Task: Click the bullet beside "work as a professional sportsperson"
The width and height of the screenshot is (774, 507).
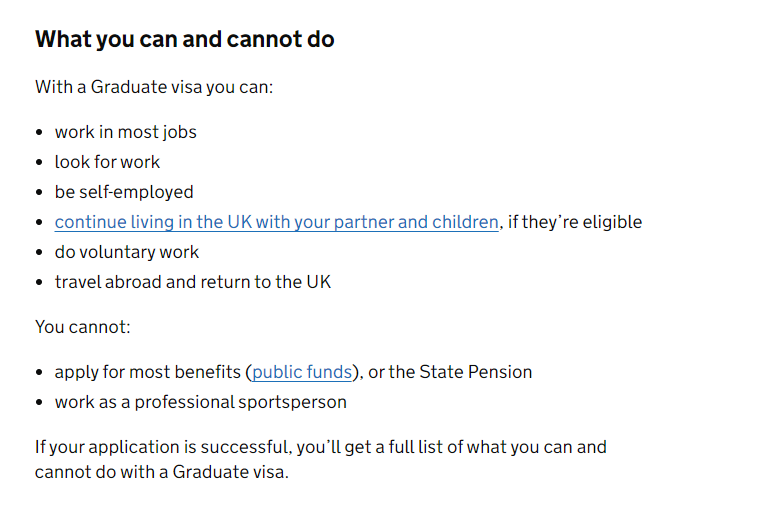Action: click(39, 402)
